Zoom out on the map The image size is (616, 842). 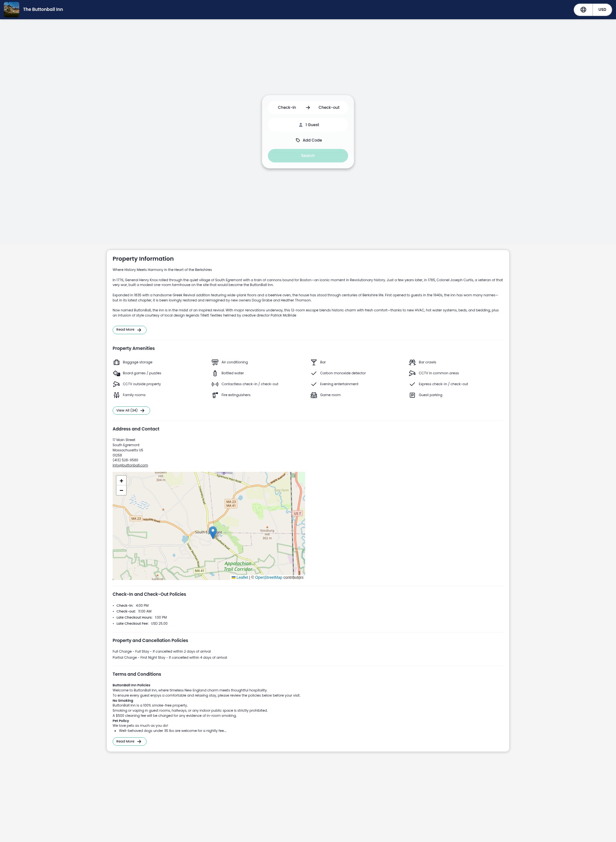(121, 490)
